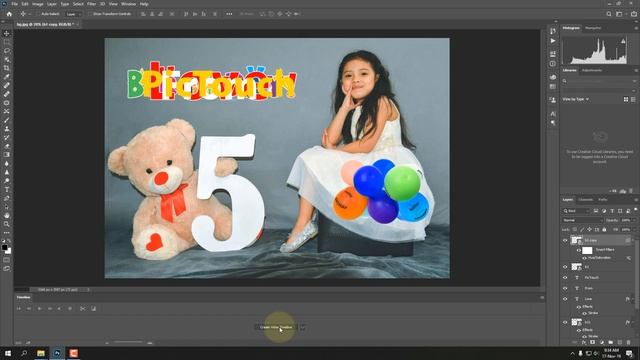Open the File menu
This screenshot has width=640, height=360.
click(14, 4)
